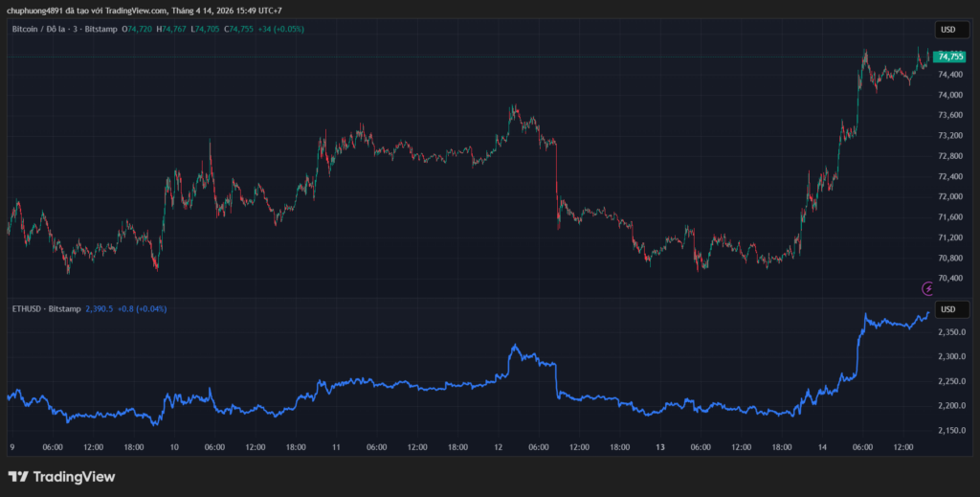980x497 pixels.
Task: Click the date label 12 on time axis
Action: (x=498, y=447)
